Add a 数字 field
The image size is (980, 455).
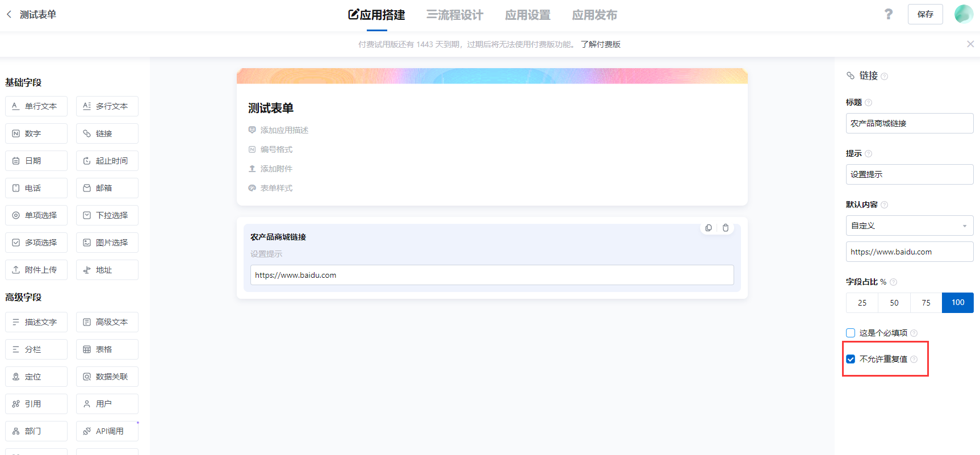click(36, 133)
